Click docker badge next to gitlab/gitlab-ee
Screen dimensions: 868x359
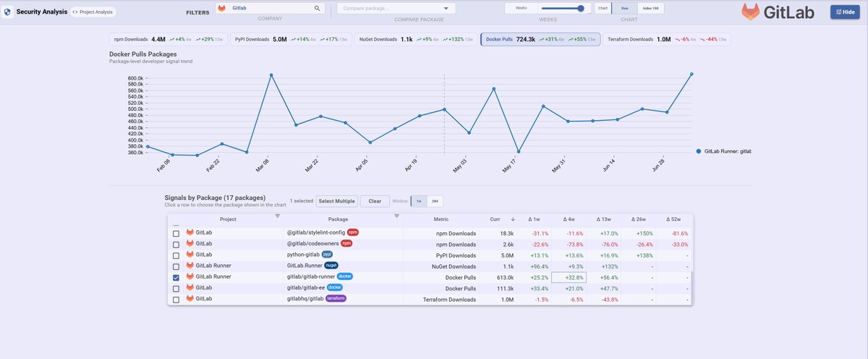pyautogui.click(x=334, y=287)
